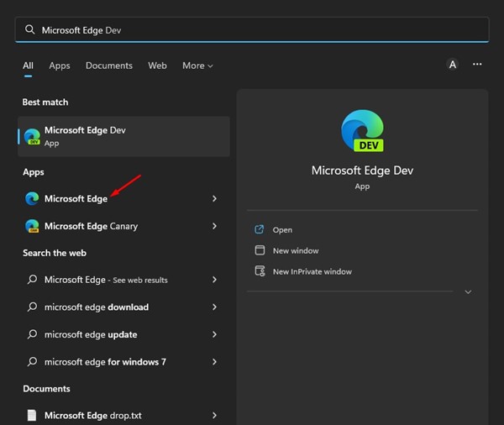Choose New InPrivate window option
The image size is (504, 425).
(312, 271)
